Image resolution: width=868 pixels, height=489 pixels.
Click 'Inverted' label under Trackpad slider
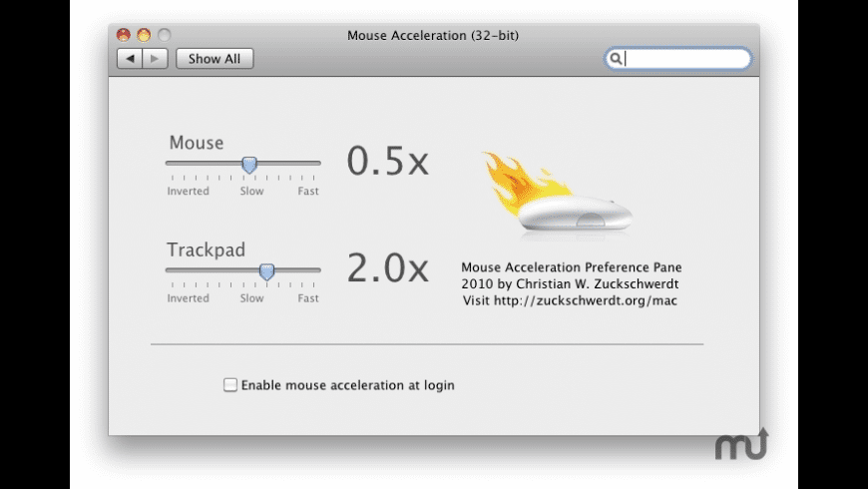189,298
